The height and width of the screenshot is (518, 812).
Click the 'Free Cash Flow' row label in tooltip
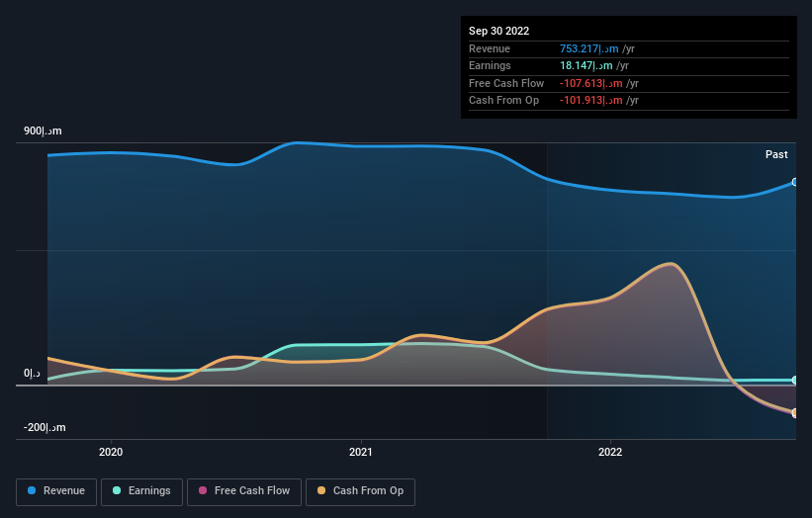(x=506, y=83)
